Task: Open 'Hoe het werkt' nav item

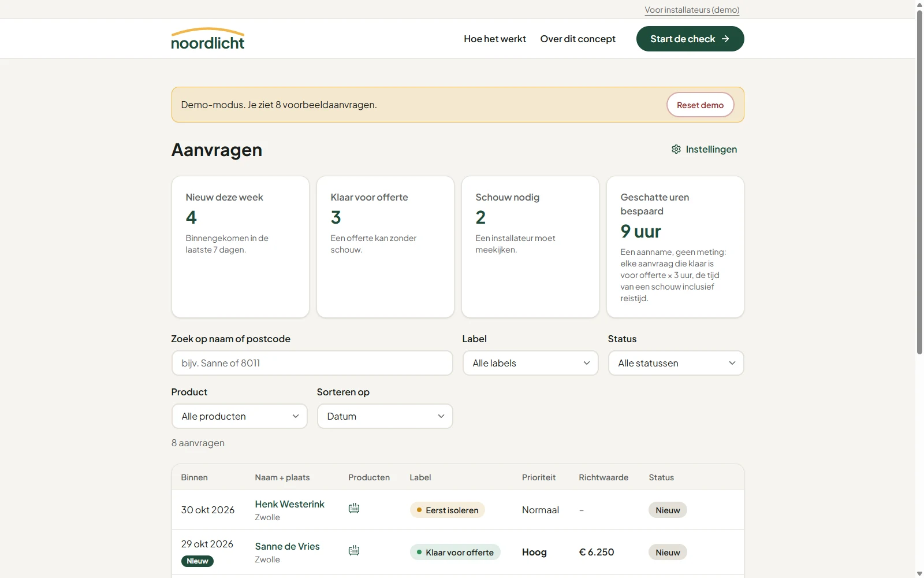Action: pyautogui.click(x=495, y=39)
